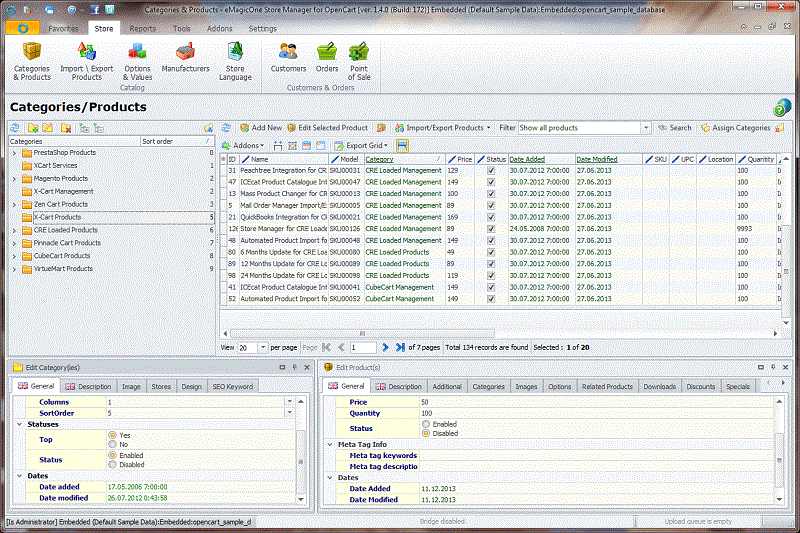
Task: Collapse the Meta Tag Info section
Action: [x=330, y=445]
